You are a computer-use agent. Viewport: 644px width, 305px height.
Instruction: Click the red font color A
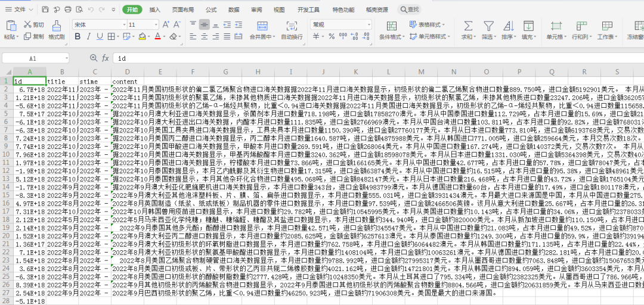coord(157,36)
